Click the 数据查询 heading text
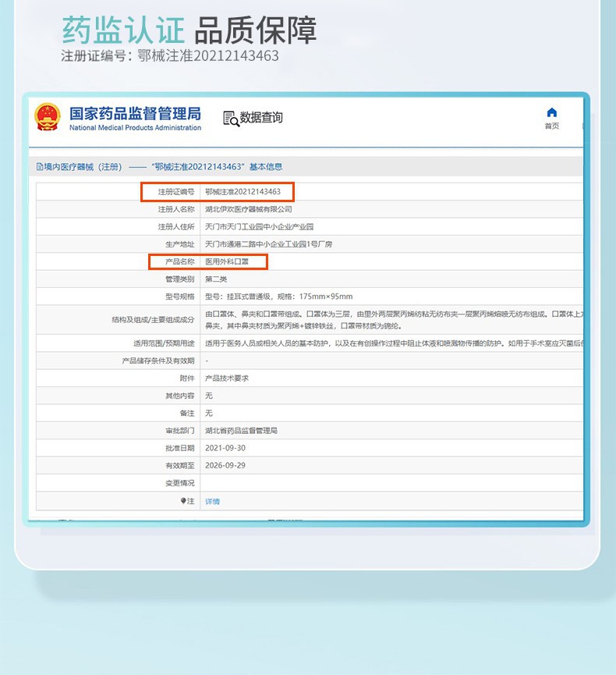Screen dimensions: 616x675 coord(261,117)
